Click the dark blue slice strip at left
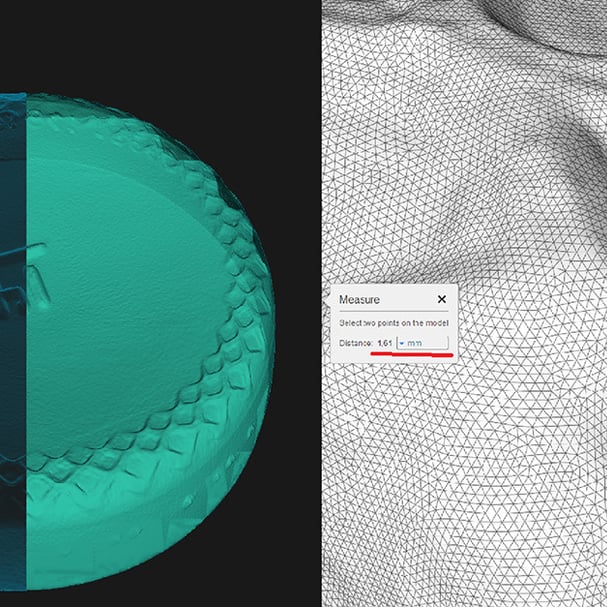The height and width of the screenshot is (607, 607). pyautogui.click(x=13, y=341)
